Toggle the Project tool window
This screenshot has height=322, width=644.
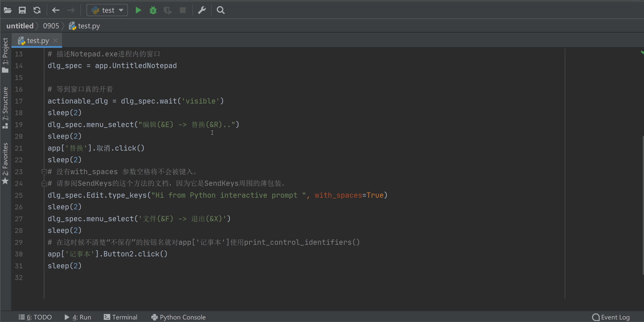point(5,55)
